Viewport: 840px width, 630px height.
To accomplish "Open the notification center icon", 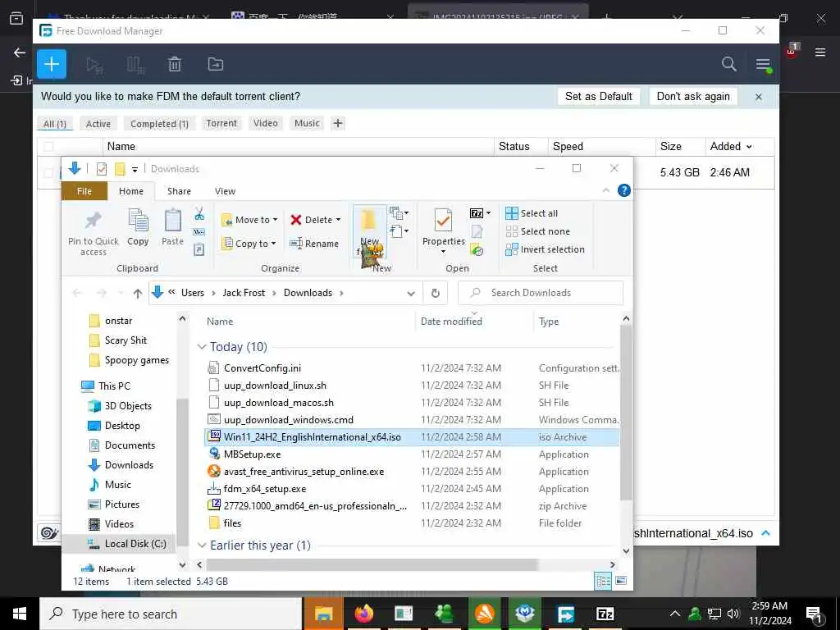I will (814, 614).
